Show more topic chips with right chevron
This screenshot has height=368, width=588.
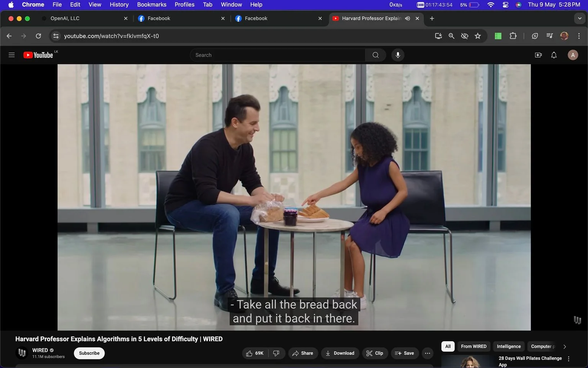(x=565, y=347)
